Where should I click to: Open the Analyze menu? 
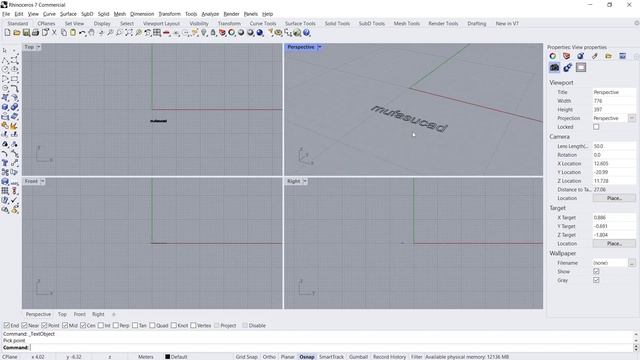(210, 14)
